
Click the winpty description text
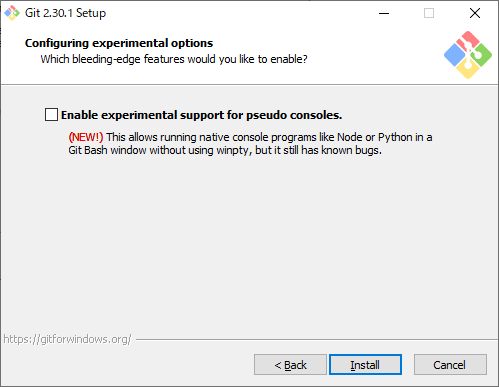[x=250, y=144]
